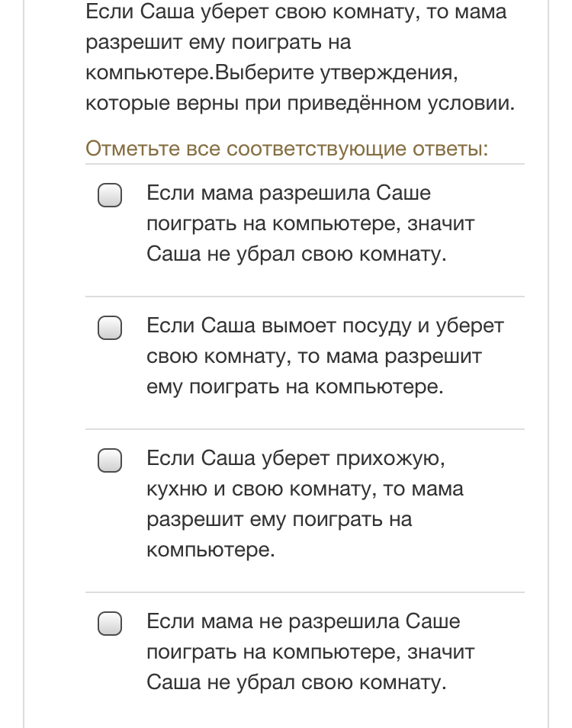Tick the checkbox for 'Если Саша вымоет посуду'

(110, 329)
